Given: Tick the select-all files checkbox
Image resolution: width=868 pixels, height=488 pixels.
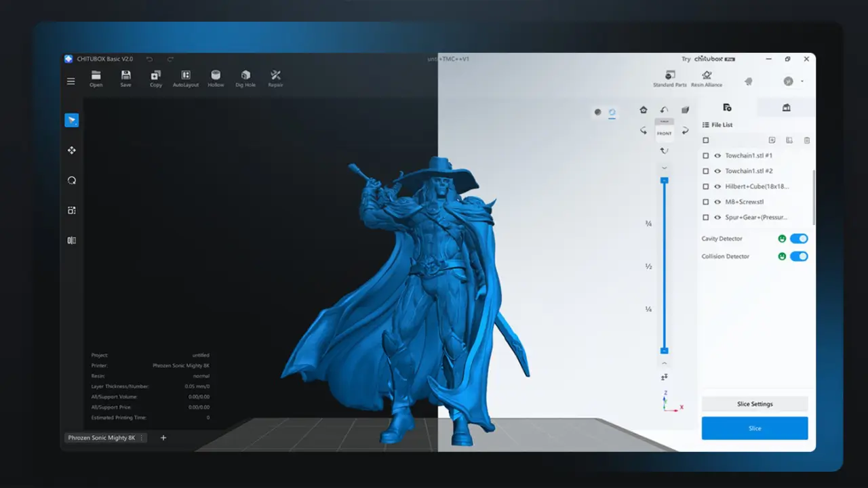Looking at the screenshot, I should (706, 140).
